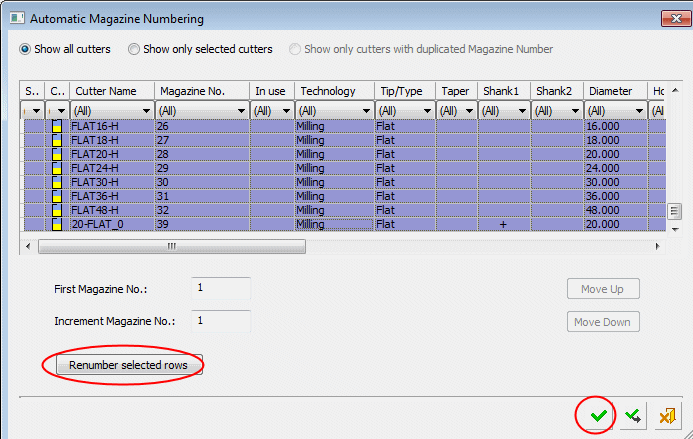Click the First Magazine No. input field
Screen dimensions: 693x439
[220, 288]
